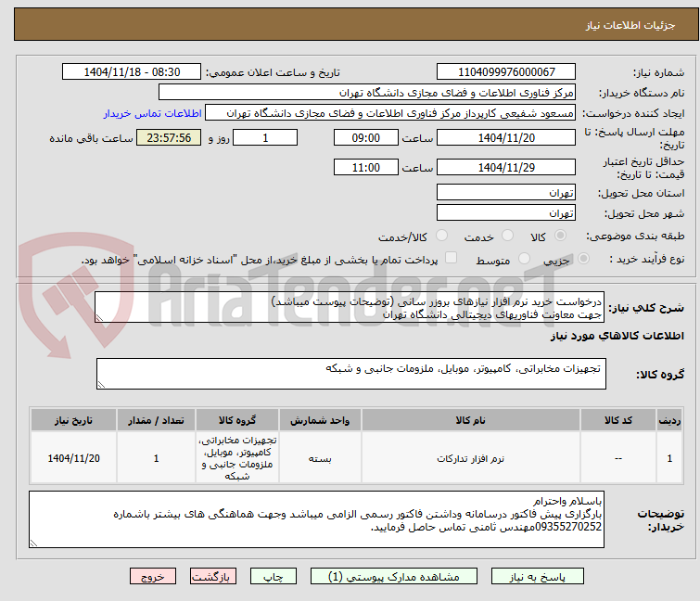Click the واحد شمارش column header
Image resolution: width=700 pixels, height=601 pixels.
click(x=320, y=420)
